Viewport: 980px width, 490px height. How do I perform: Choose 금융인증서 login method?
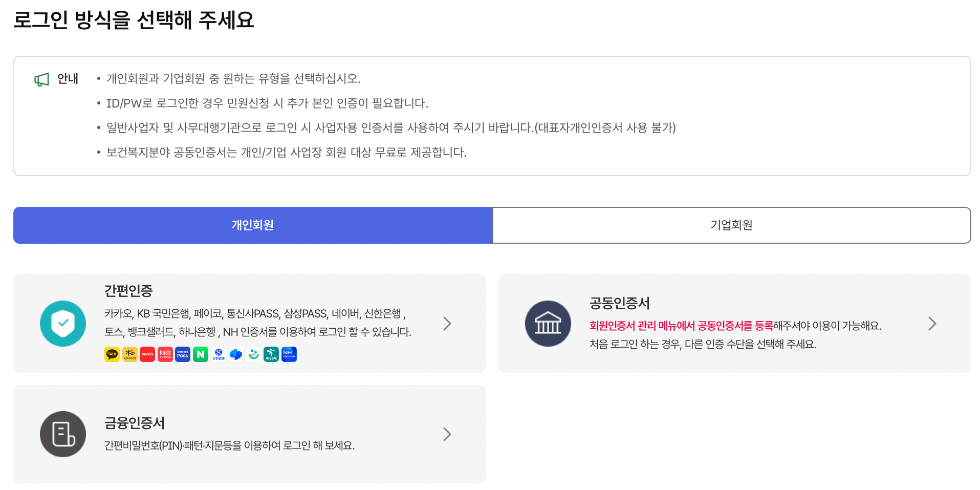tap(250, 434)
